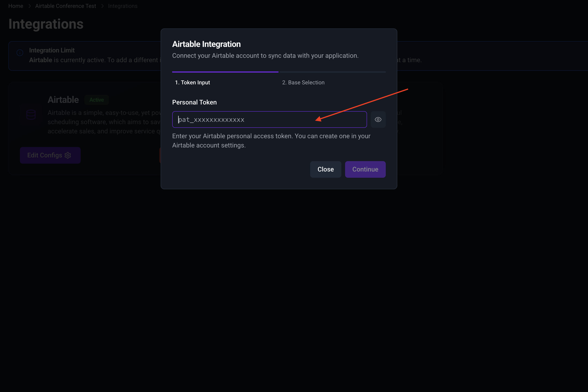Click the Integrations breadcrumb item

(x=122, y=6)
